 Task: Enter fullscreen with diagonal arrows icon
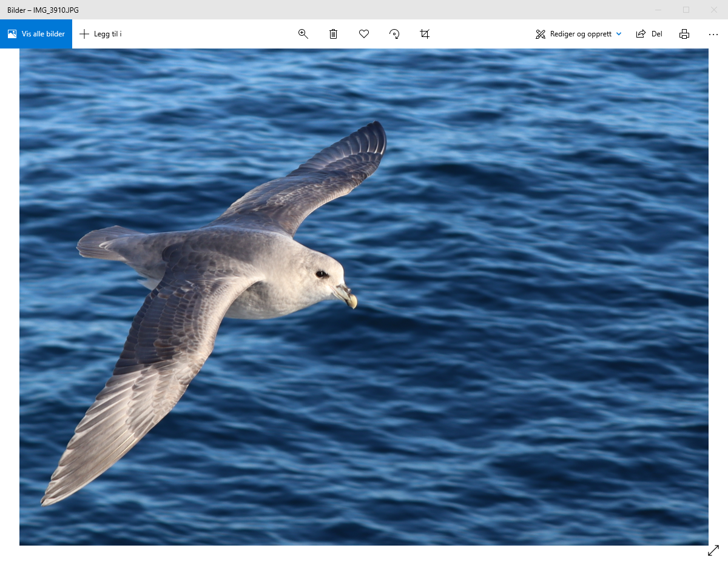click(713, 550)
